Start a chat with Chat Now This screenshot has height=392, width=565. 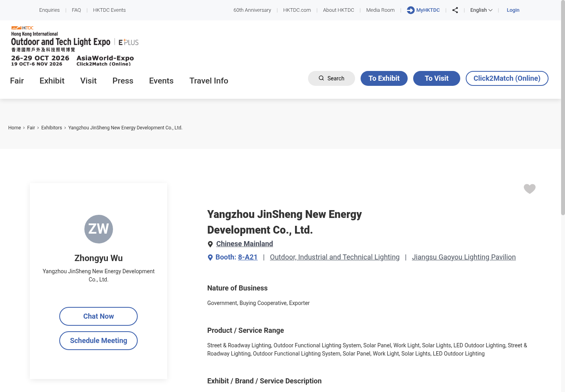point(98,316)
